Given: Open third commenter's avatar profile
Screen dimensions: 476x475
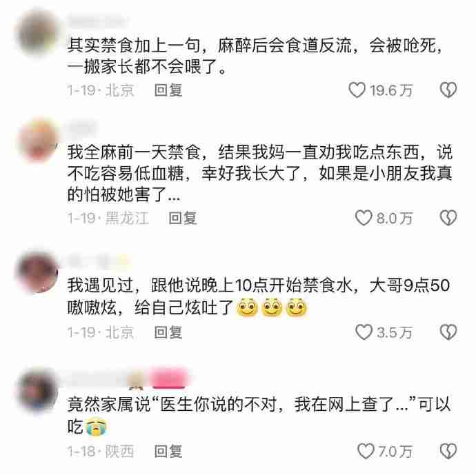Looking at the screenshot, I should (x=38, y=272).
